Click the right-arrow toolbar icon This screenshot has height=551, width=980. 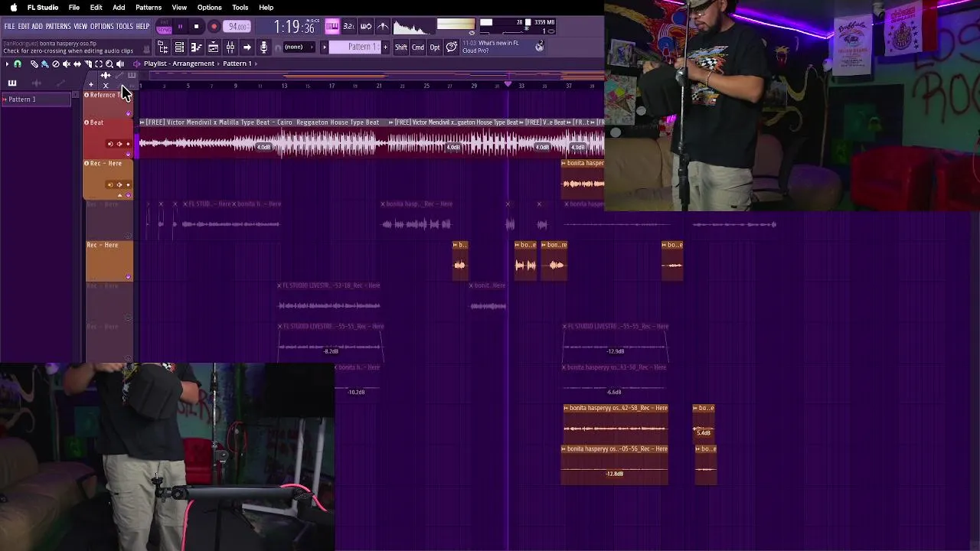(x=247, y=47)
